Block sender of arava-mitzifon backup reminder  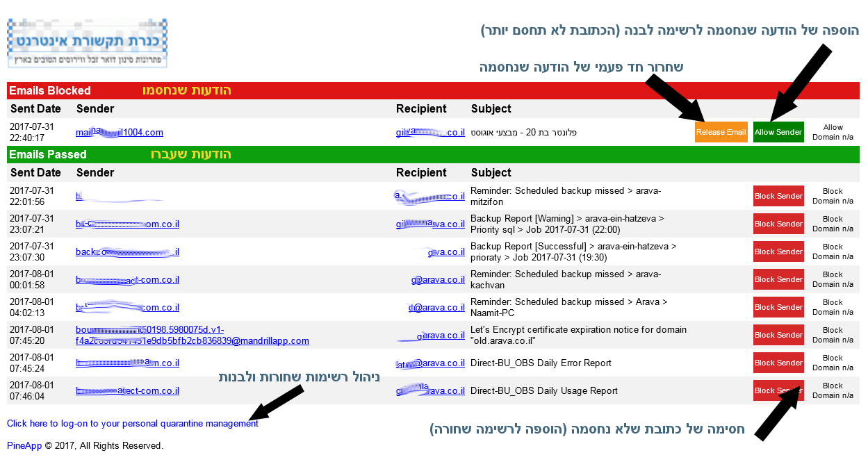[778, 196]
